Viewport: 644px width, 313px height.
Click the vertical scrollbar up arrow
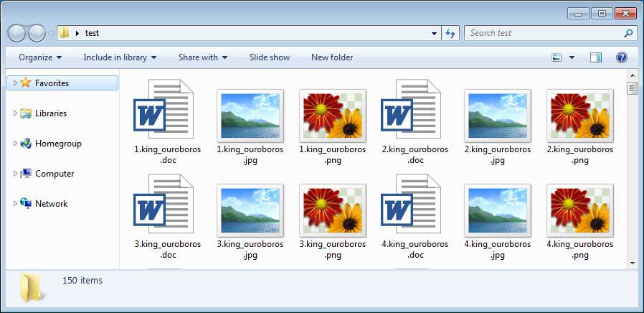pos(633,75)
